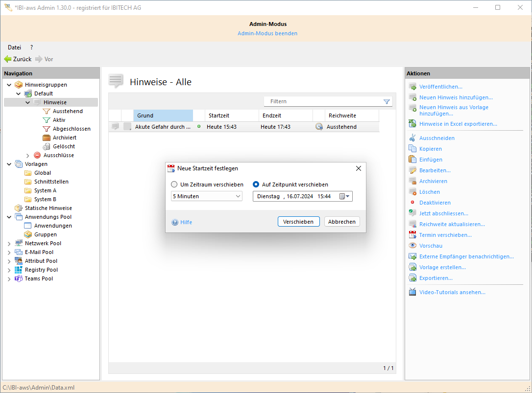532x393 pixels.
Task: Expand the Netzwerk Pool tree node
Action: coord(9,243)
